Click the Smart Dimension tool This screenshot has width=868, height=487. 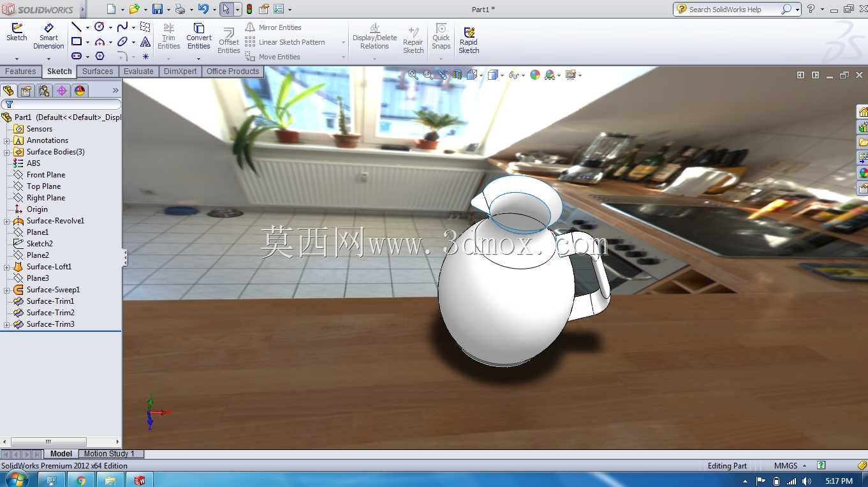(48, 36)
